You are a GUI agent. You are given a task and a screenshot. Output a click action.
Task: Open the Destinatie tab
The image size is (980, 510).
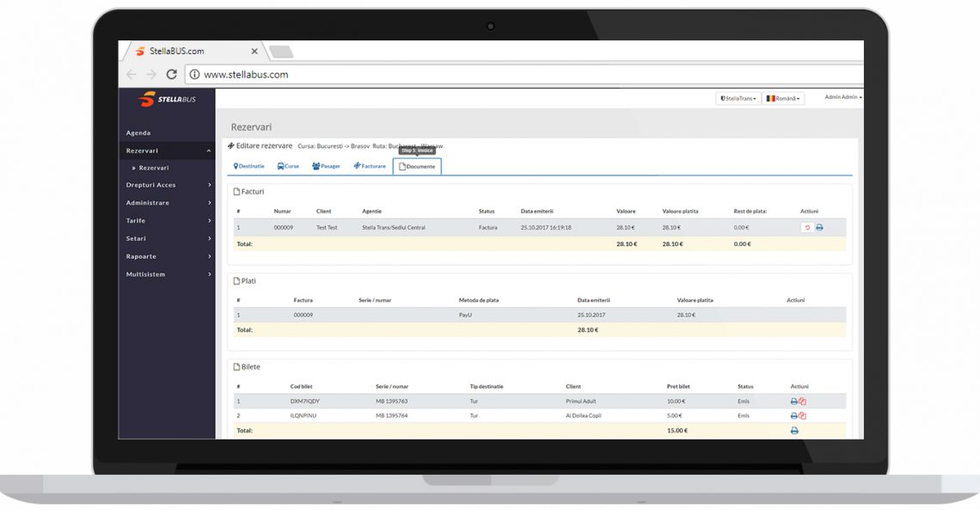coord(248,166)
